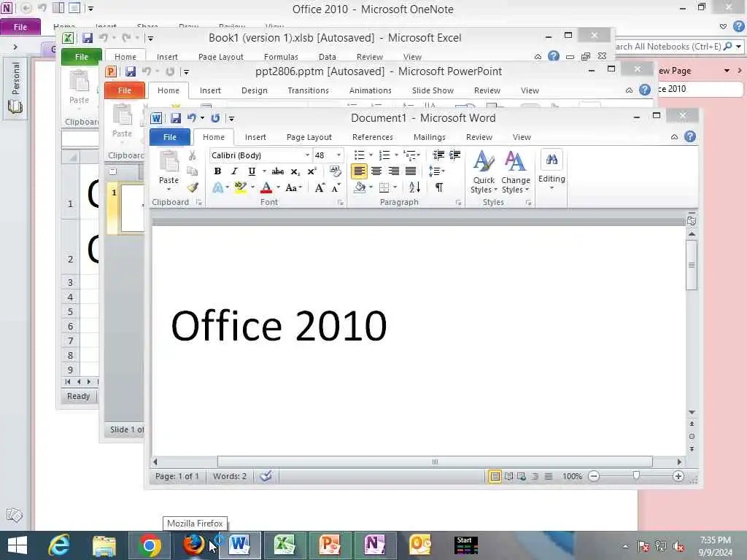Minimize the Word ribbon caret

674,137
